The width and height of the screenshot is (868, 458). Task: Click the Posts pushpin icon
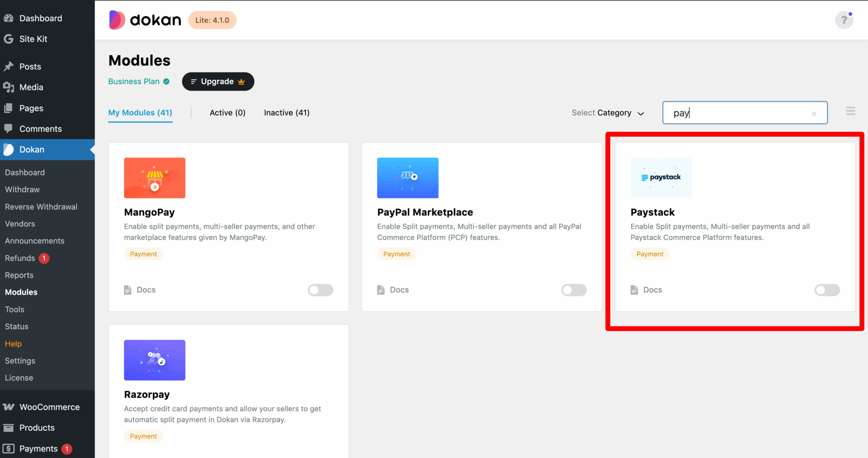tap(9, 66)
